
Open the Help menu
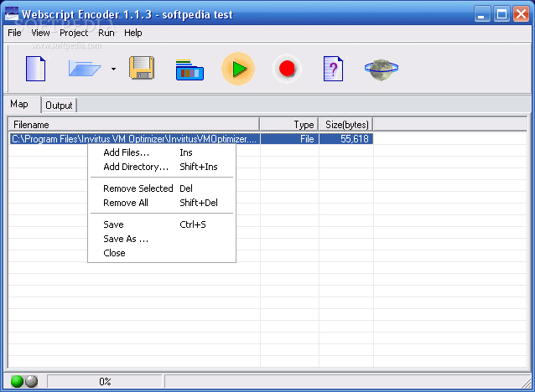132,33
